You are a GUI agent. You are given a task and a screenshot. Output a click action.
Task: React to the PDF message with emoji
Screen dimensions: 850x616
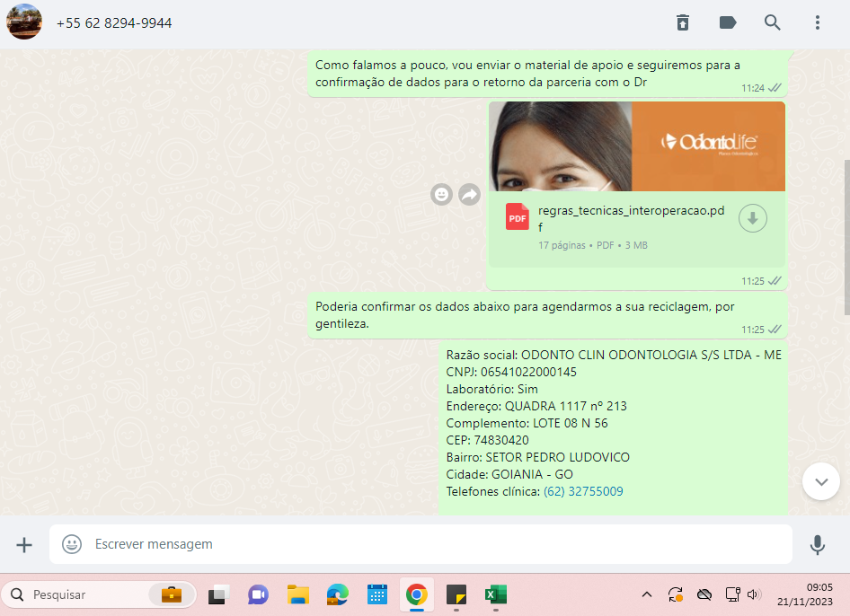[x=441, y=194]
